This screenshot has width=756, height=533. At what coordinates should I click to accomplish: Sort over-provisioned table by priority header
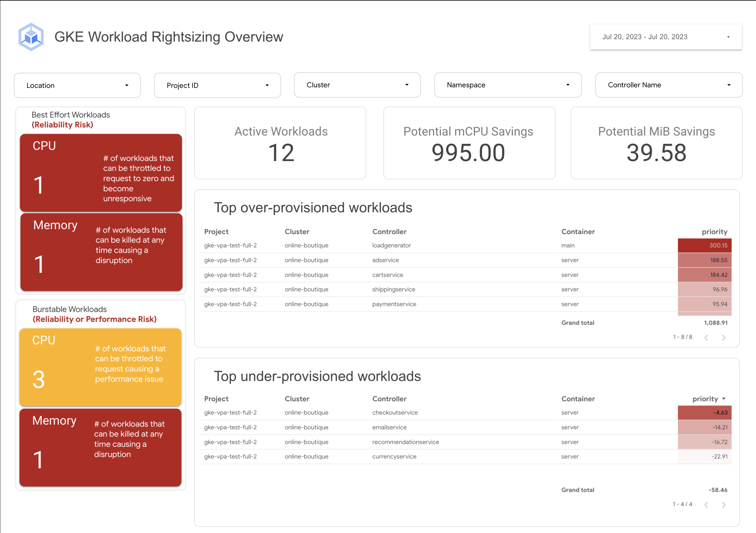tap(715, 232)
